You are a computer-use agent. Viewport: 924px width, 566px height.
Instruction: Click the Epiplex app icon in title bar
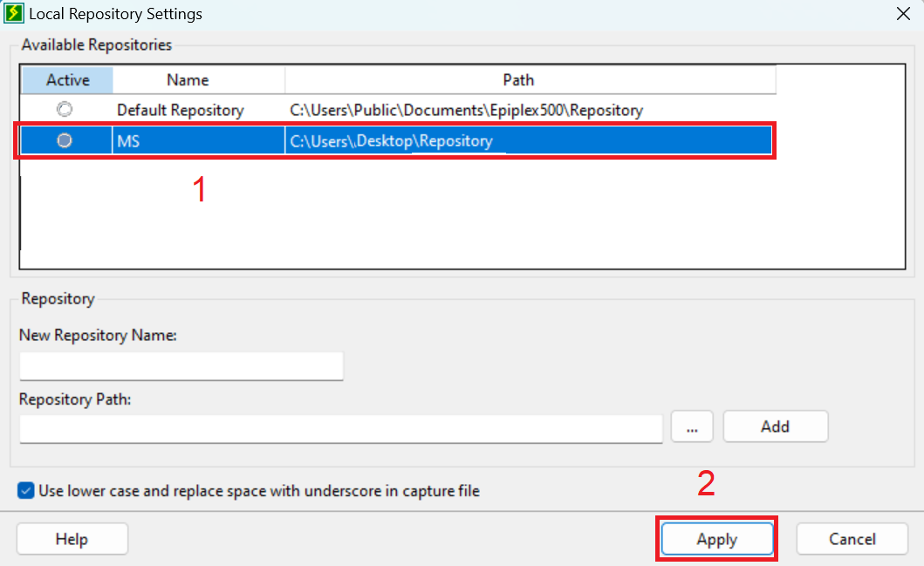14,13
